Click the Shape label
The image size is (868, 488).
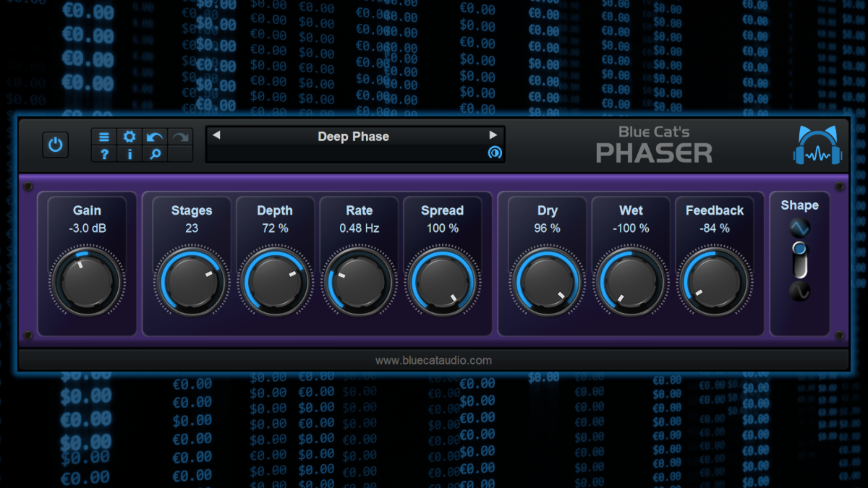tap(799, 205)
